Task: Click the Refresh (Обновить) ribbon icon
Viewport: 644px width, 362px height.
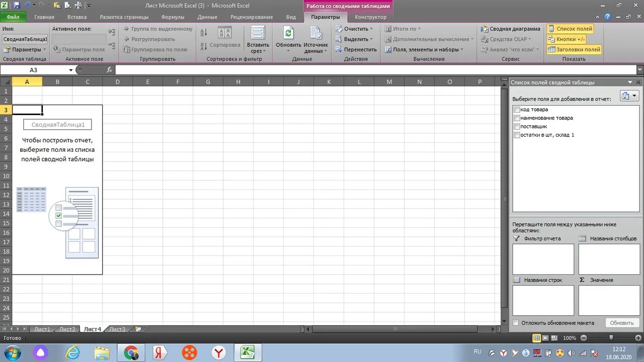Action: coord(288,39)
